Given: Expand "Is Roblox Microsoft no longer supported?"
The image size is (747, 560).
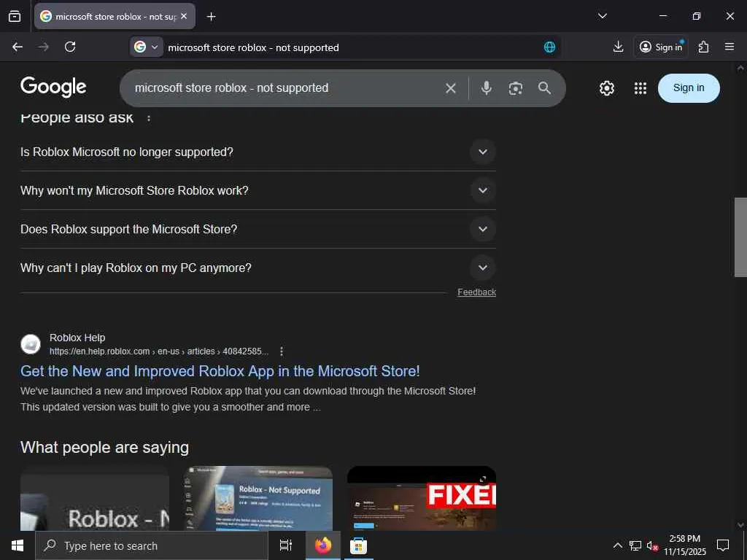Looking at the screenshot, I should tap(258, 152).
